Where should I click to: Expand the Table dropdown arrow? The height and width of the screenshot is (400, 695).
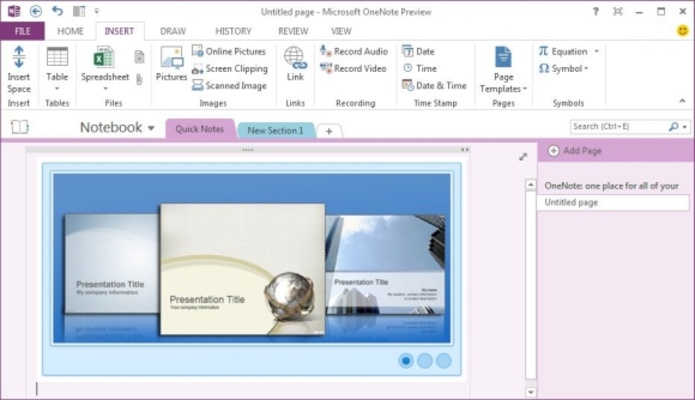point(57,89)
